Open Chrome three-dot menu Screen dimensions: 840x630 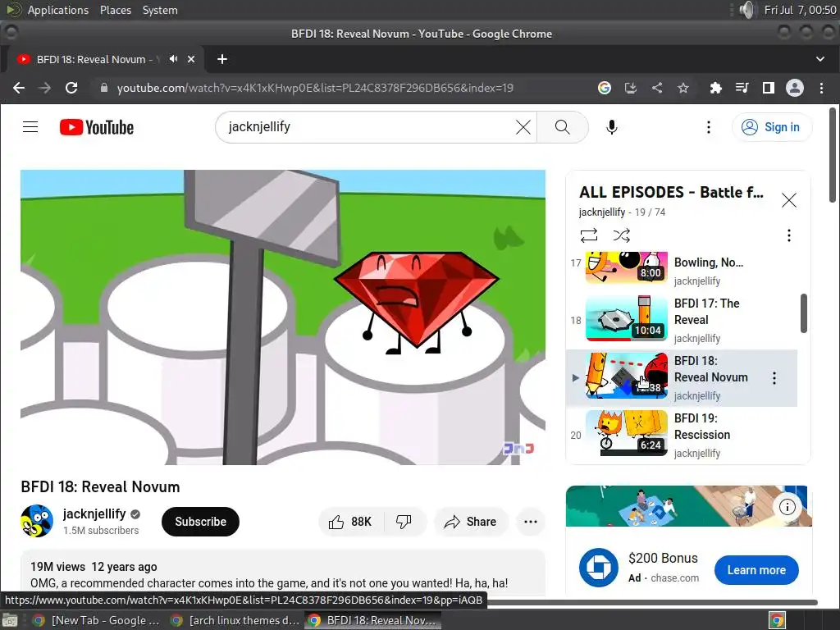click(821, 88)
